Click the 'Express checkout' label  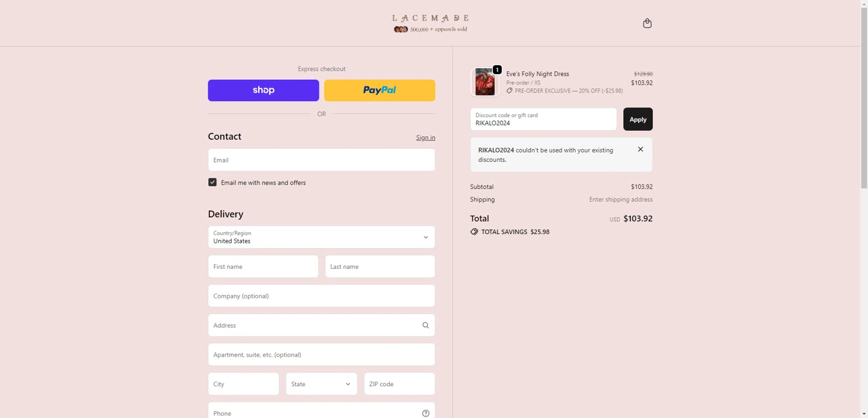click(321, 69)
